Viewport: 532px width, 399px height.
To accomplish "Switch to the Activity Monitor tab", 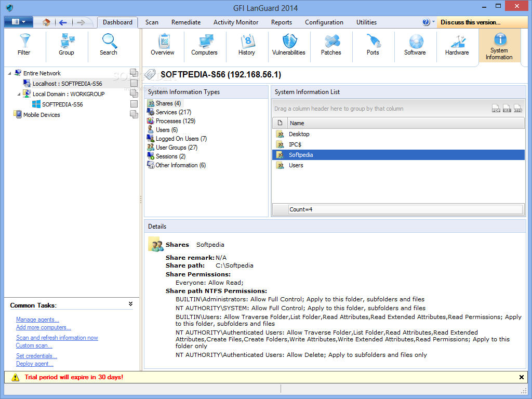I will pyautogui.click(x=236, y=22).
